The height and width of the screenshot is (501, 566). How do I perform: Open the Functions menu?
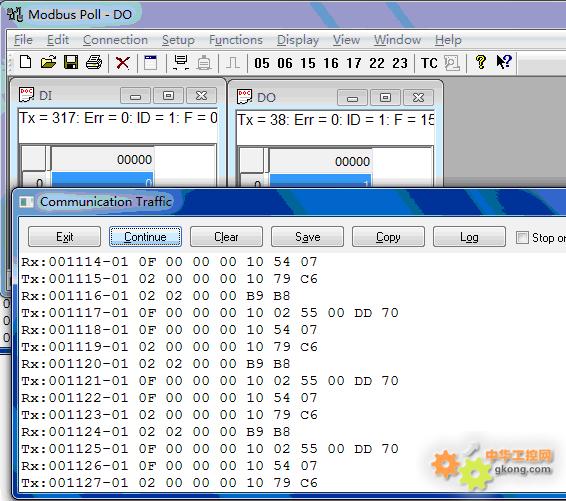tap(236, 40)
